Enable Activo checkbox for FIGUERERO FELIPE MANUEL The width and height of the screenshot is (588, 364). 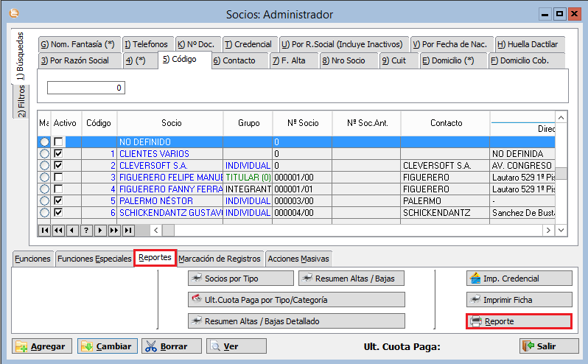click(59, 177)
